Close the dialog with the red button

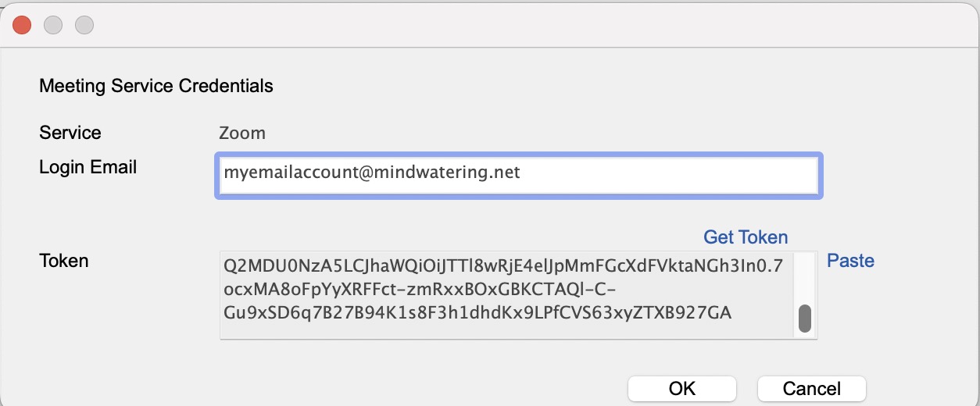click(22, 25)
